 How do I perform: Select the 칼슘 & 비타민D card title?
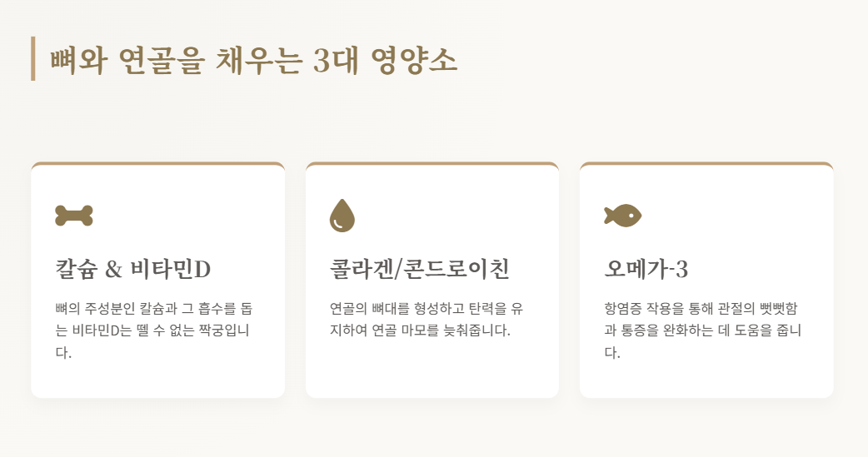132,270
